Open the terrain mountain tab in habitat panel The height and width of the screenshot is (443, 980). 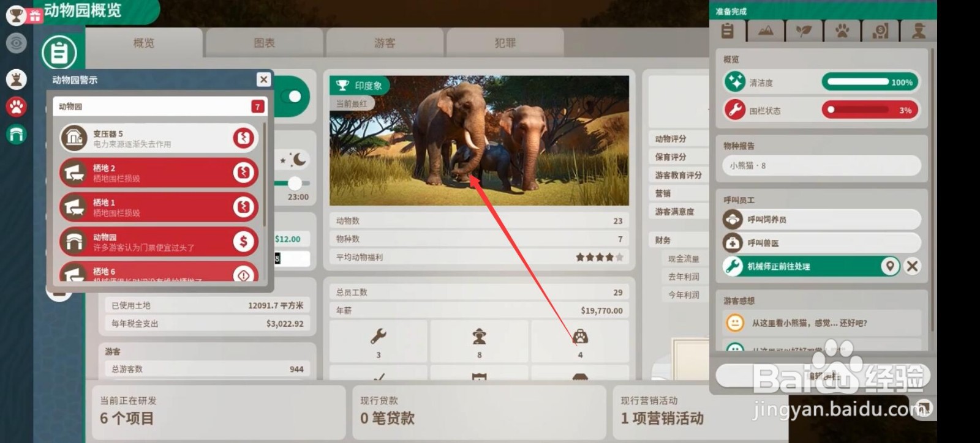coord(766,30)
